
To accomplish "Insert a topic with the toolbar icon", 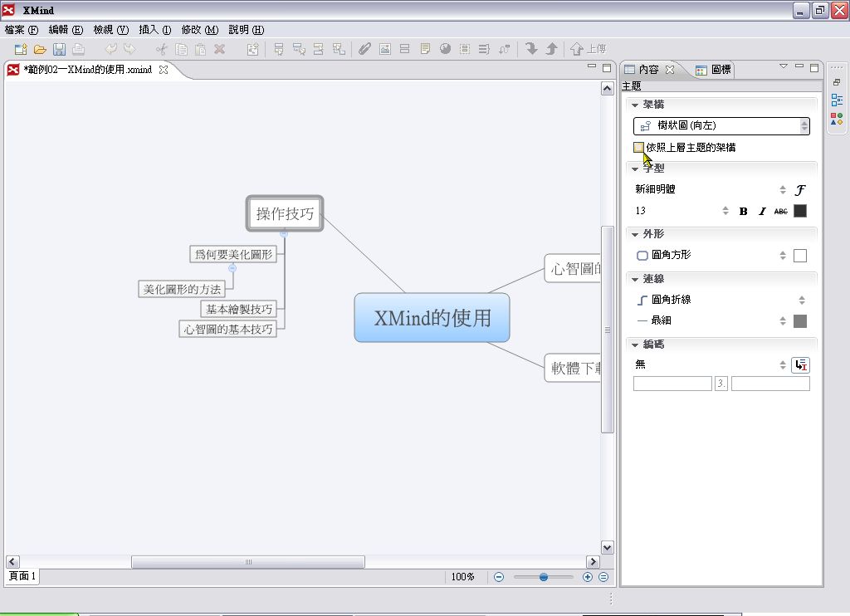I will click(x=279, y=49).
